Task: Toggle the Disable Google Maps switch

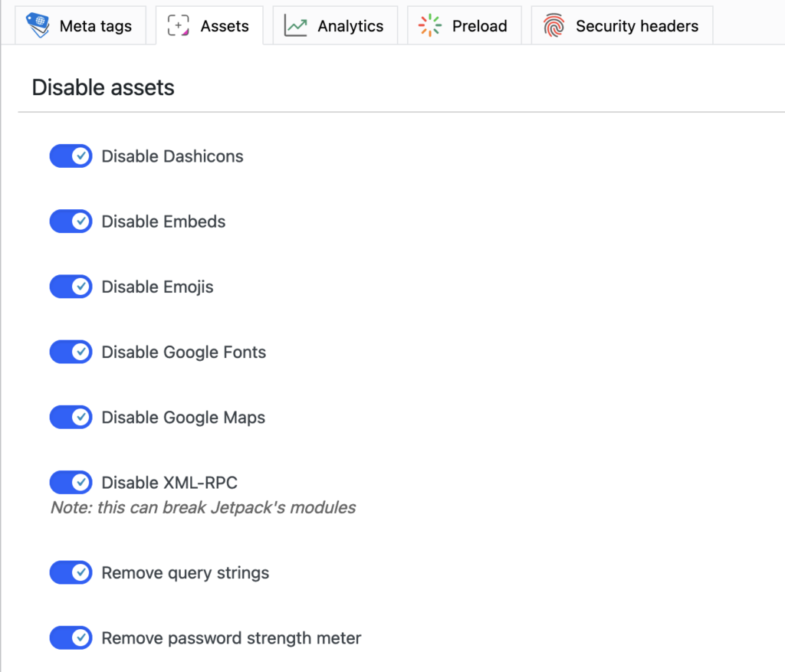Action: click(x=71, y=418)
